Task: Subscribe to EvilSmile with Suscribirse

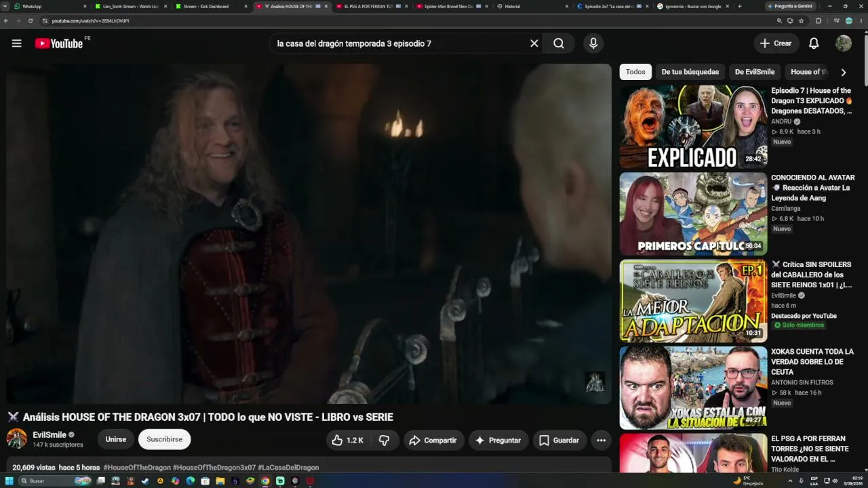Action: coord(165,439)
